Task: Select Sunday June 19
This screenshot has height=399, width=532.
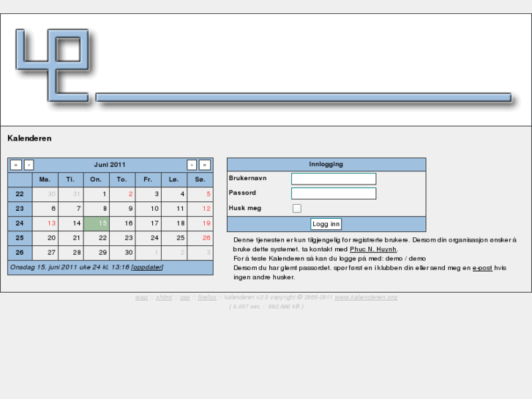Action: click(x=201, y=223)
